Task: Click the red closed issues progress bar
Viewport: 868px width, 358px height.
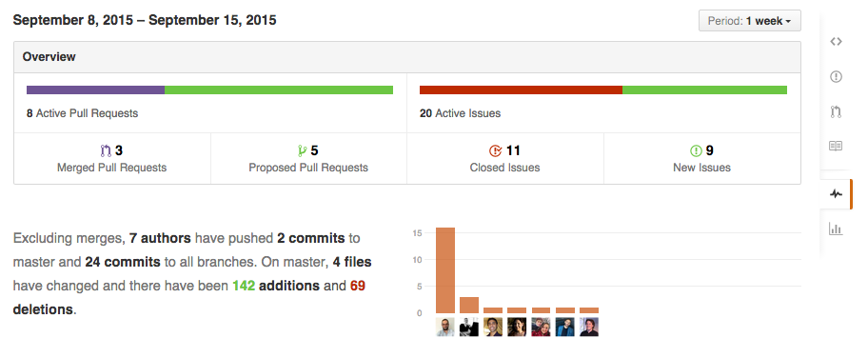Action: [x=521, y=89]
